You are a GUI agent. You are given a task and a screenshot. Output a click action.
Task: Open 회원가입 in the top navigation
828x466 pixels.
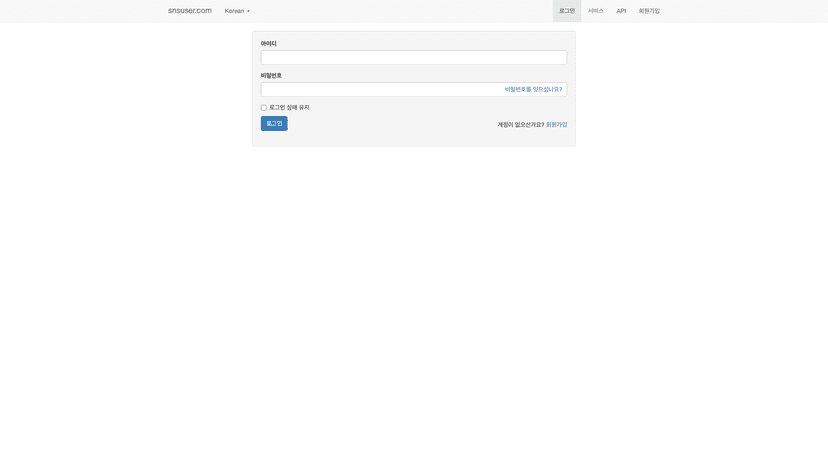tap(649, 11)
